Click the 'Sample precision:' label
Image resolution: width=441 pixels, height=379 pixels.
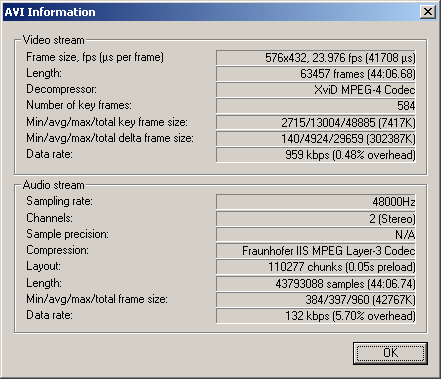(x=67, y=234)
